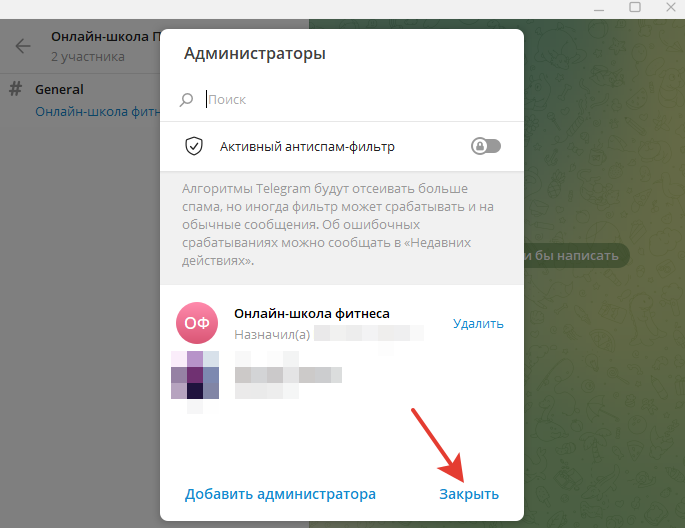Focus the Поиск search field
Image resolution: width=685 pixels, height=528 pixels.
[x=350, y=100]
